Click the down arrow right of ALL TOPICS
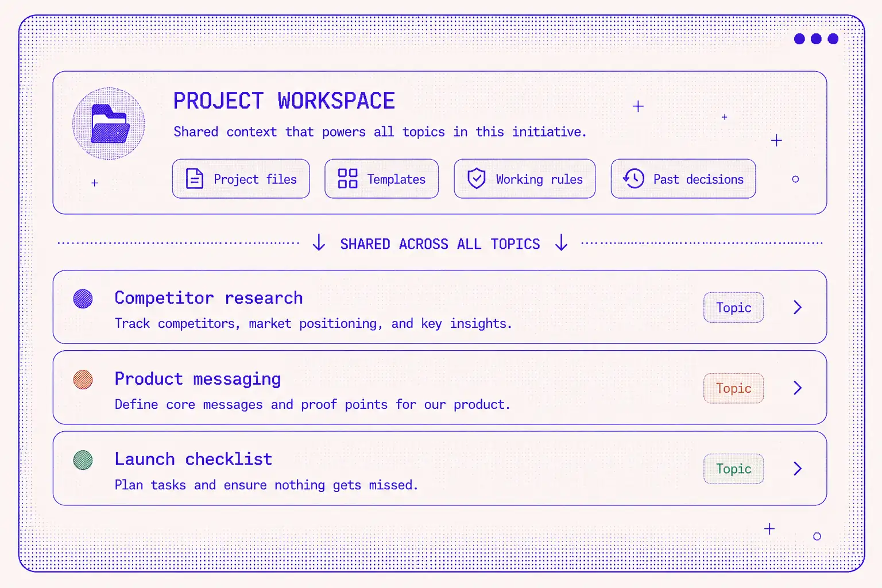Viewport: 882px width, 588px height. click(562, 243)
